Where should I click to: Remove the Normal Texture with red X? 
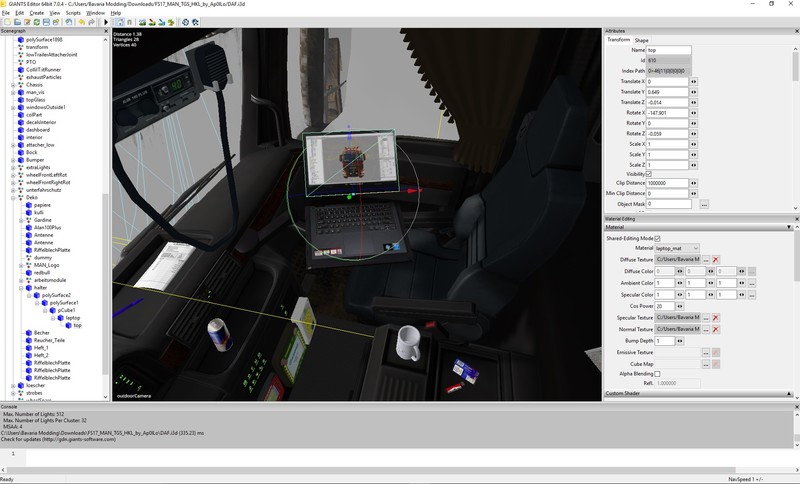coord(716,329)
